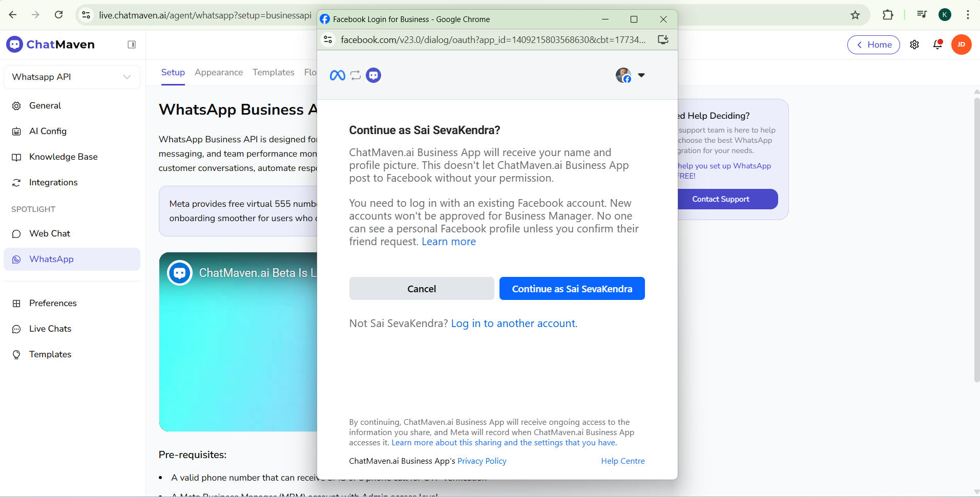
Task: Open settings gear icon in header
Action: click(914, 45)
